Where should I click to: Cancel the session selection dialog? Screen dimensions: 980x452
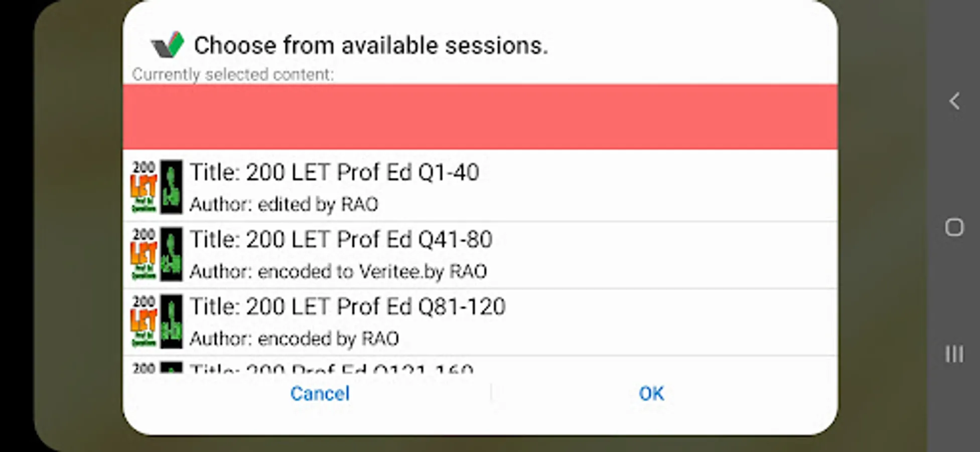pyautogui.click(x=320, y=393)
